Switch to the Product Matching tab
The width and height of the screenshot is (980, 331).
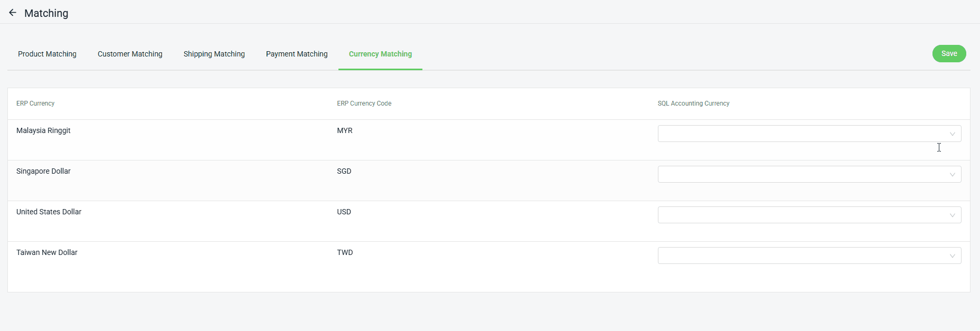(x=47, y=54)
